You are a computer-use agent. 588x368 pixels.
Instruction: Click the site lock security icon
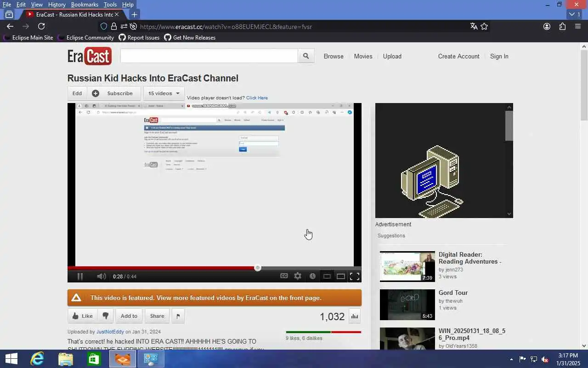(x=113, y=26)
